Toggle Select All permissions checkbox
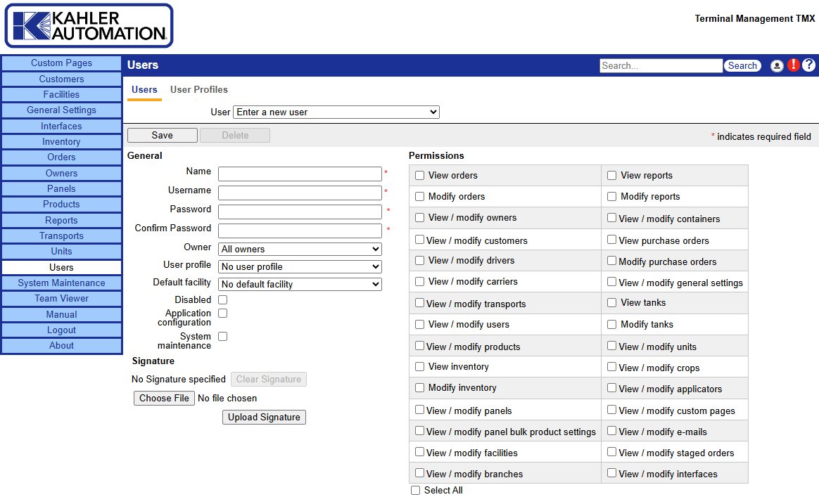819x504 pixels. (416, 491)
